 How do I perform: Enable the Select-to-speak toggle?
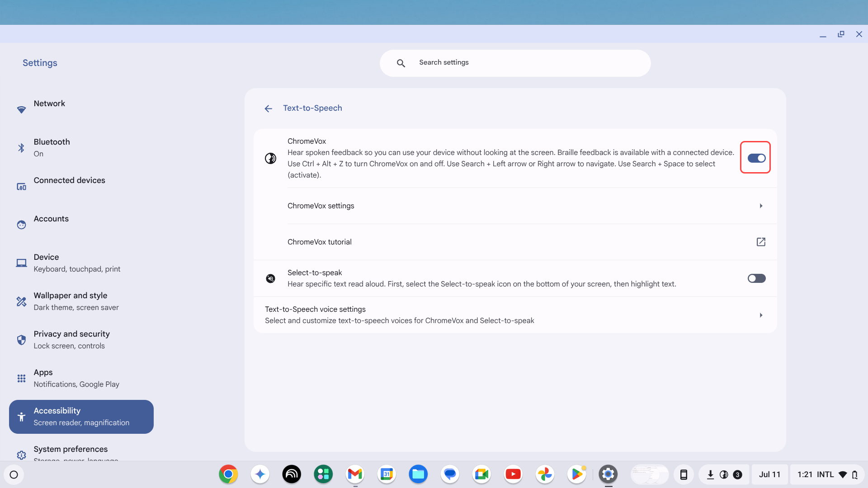coord(756,278)
